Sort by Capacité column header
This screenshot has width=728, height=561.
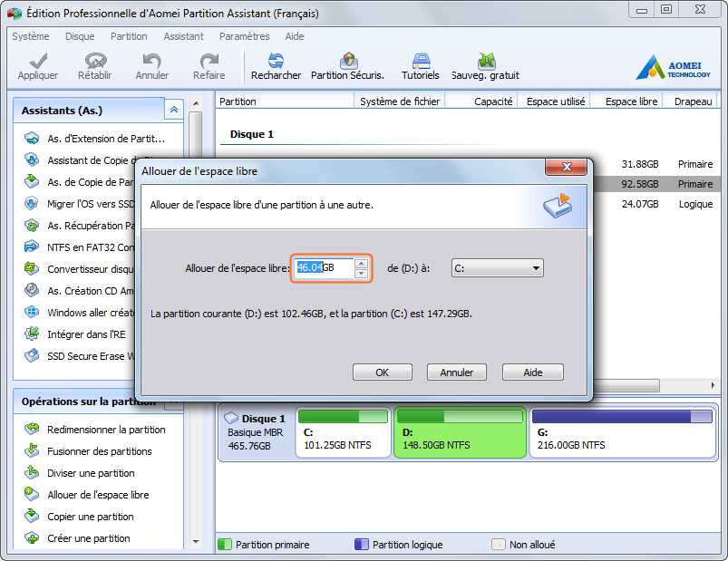[x=480, y=102]
